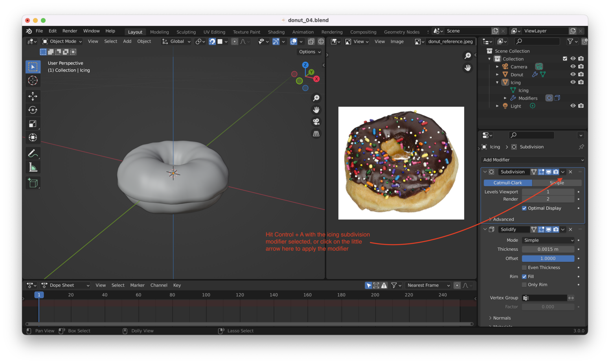Uncheck Optimal Display option
This screenshot has width=610, height=364.
pos(524,208)
